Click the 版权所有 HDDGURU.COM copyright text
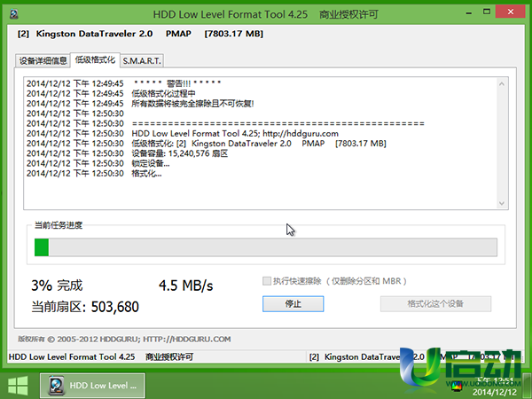Screen dimensions: 532x399 tap(124, 339)
